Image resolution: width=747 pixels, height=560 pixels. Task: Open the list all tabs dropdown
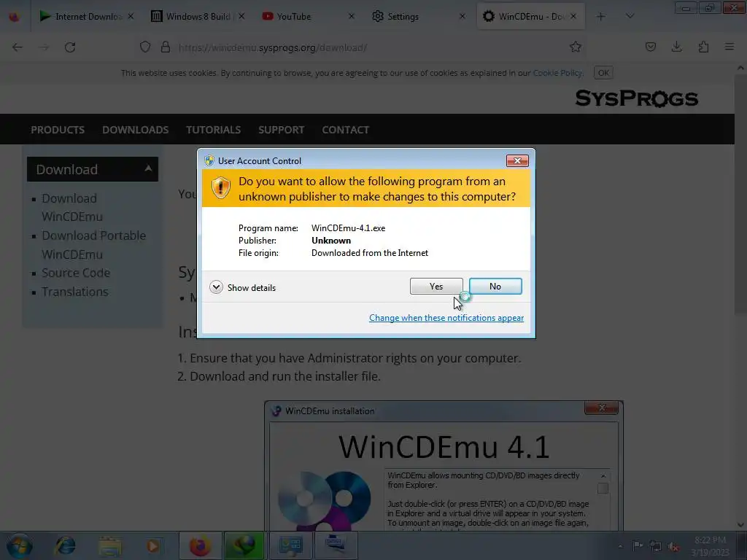click(x=630, y=16)
